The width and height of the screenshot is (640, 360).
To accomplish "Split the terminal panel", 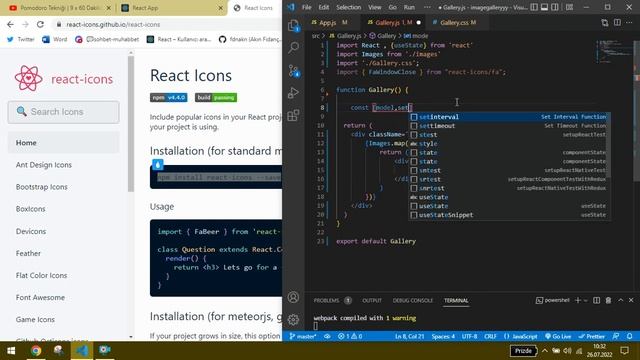I will point(596,300).
